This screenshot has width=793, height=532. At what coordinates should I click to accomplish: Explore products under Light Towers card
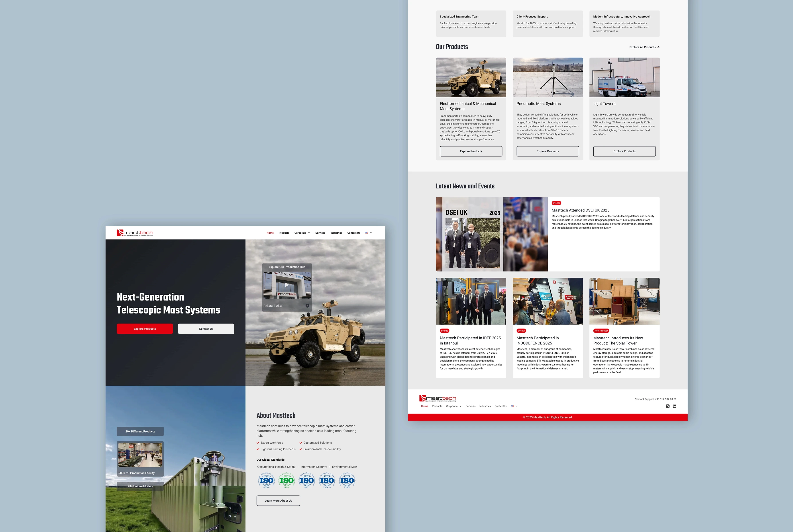point(624,151)
